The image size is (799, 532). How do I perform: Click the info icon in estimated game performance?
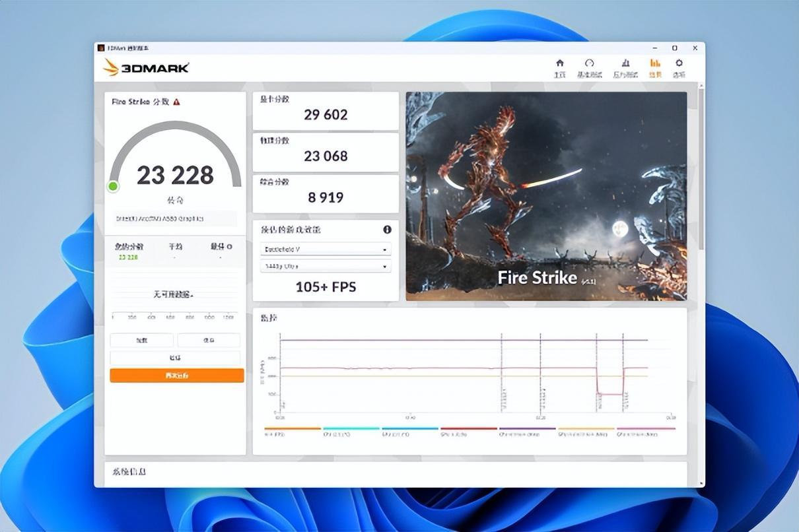[387, 230]
